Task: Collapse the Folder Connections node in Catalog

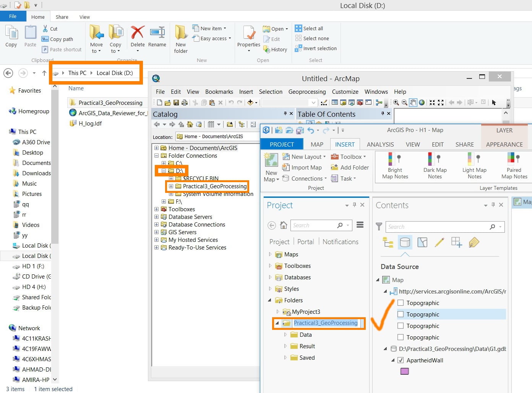Action: 156,156
